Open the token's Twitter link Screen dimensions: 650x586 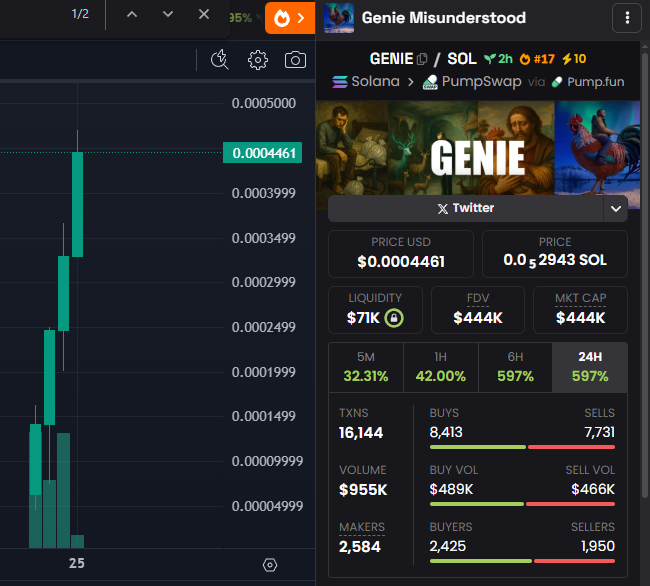(466, 208)
